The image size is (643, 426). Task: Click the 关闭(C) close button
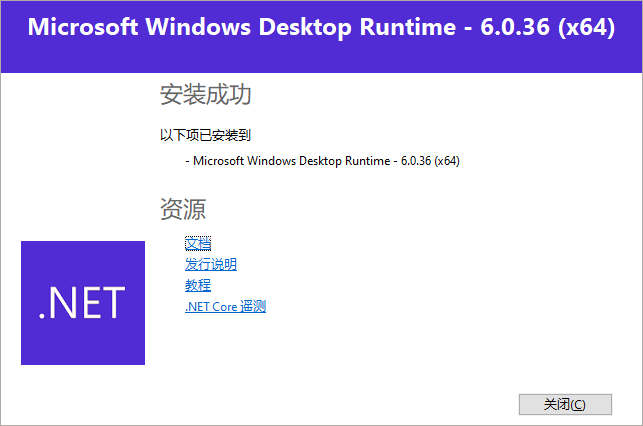(565, 404)
